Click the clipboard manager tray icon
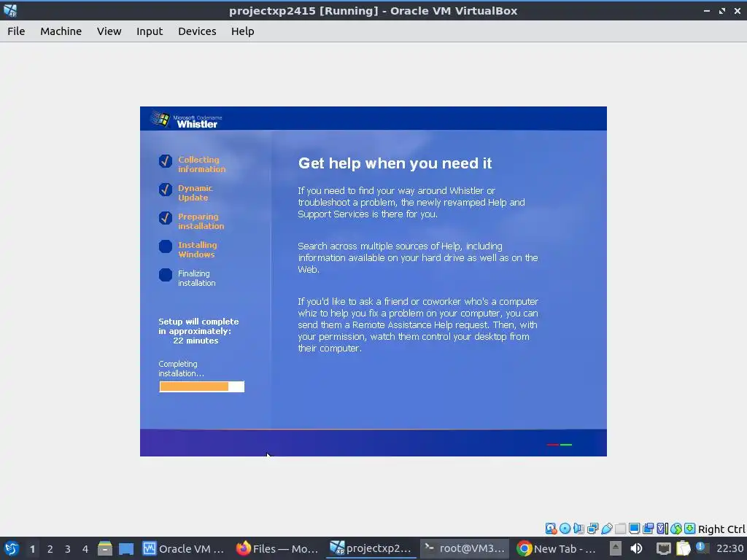This screenshot has width=747, height=560. pyautogui.click(x=683, y=548)
